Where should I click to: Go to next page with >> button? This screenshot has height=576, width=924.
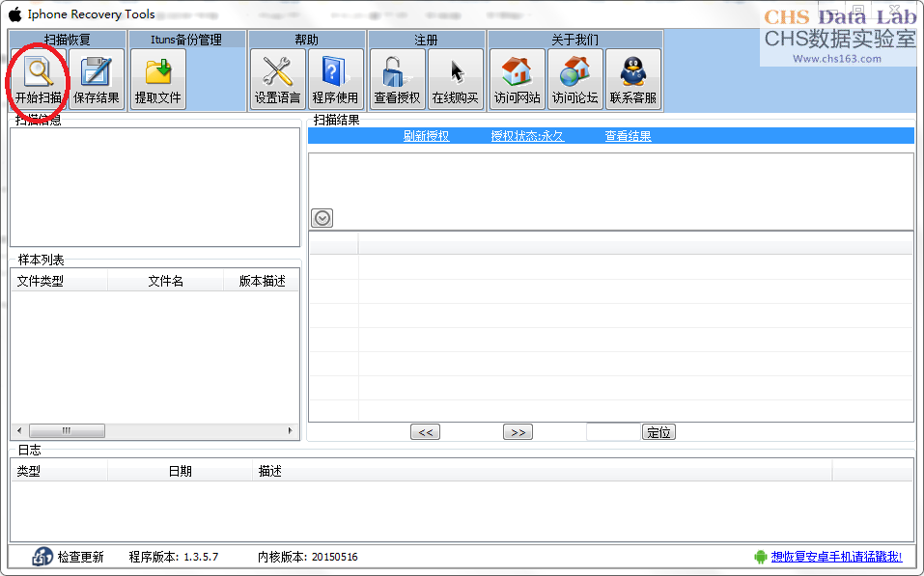click(518, 432)
